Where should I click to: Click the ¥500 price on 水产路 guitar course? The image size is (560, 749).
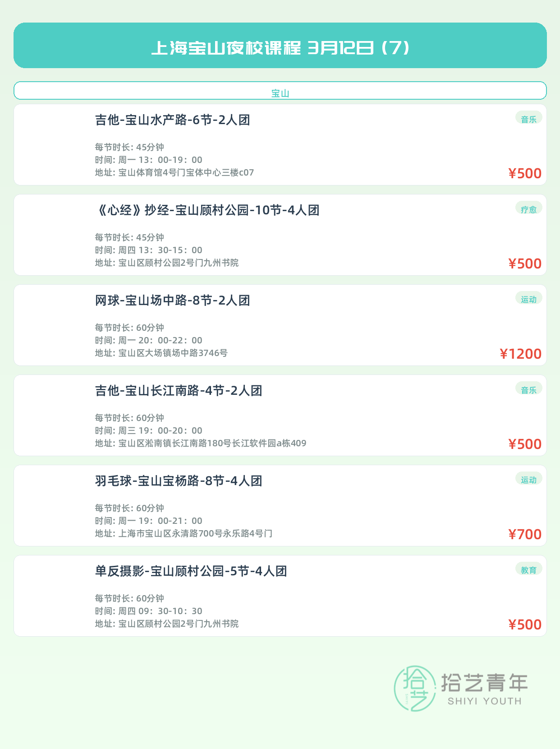coord(525,173)
